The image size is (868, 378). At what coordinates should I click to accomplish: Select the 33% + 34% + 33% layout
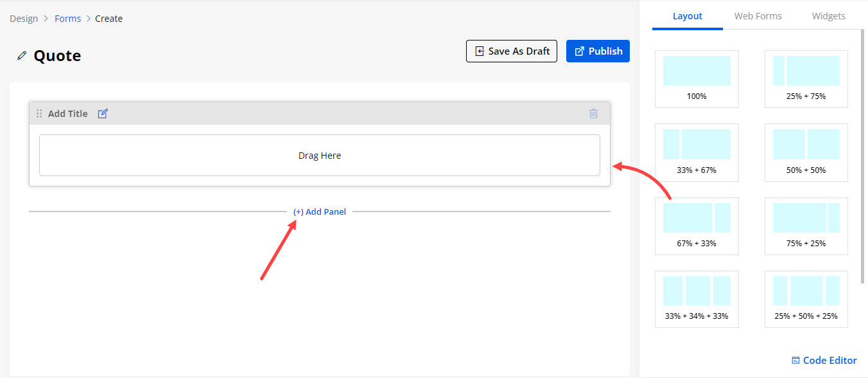(x=697, y=298)
